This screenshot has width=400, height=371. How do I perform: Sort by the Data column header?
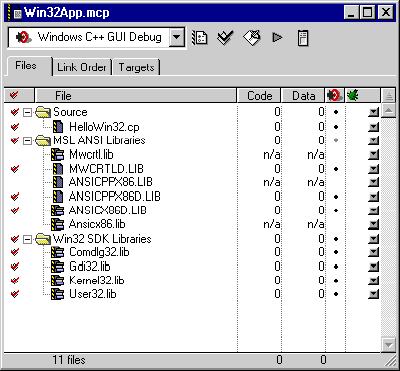pos(303,96)
